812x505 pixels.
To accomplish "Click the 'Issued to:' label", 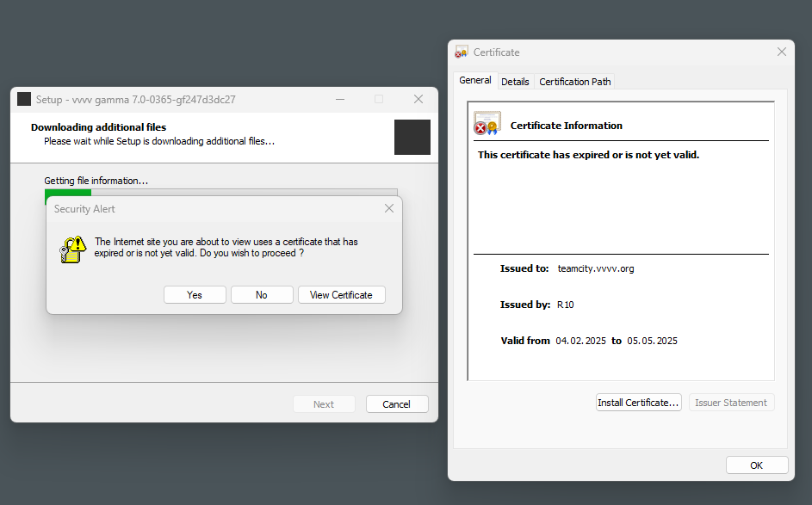I will tap(524, 268).
